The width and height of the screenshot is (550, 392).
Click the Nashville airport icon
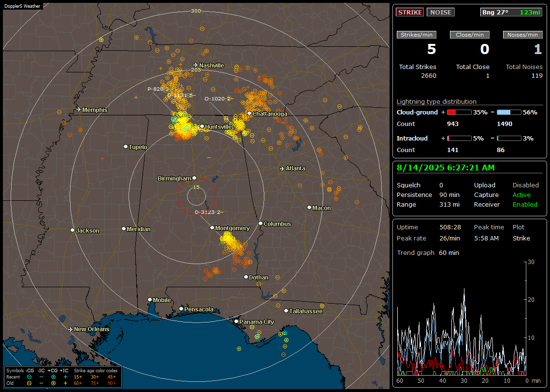coord(196,65)
